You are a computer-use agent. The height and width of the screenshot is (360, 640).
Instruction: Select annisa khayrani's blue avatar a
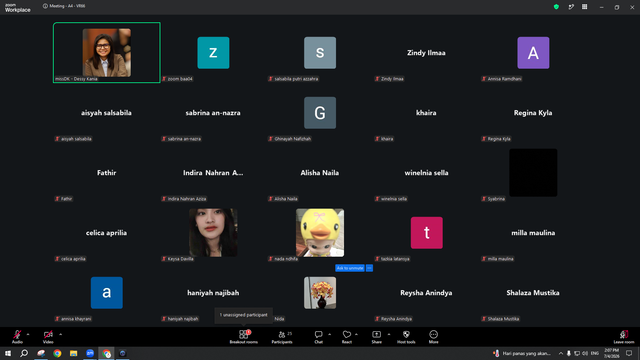[x=107, y=293]
